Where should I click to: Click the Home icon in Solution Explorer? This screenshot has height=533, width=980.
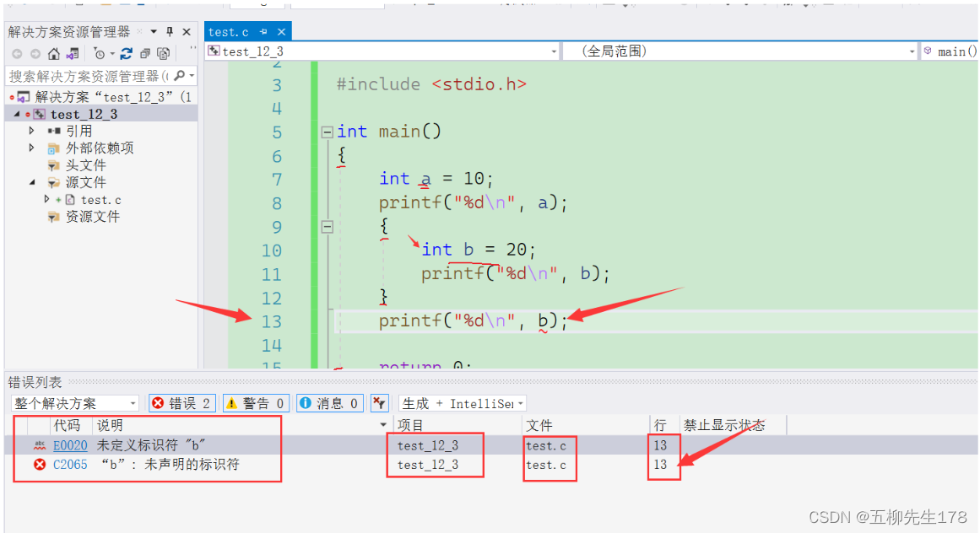tap(54, 54)
